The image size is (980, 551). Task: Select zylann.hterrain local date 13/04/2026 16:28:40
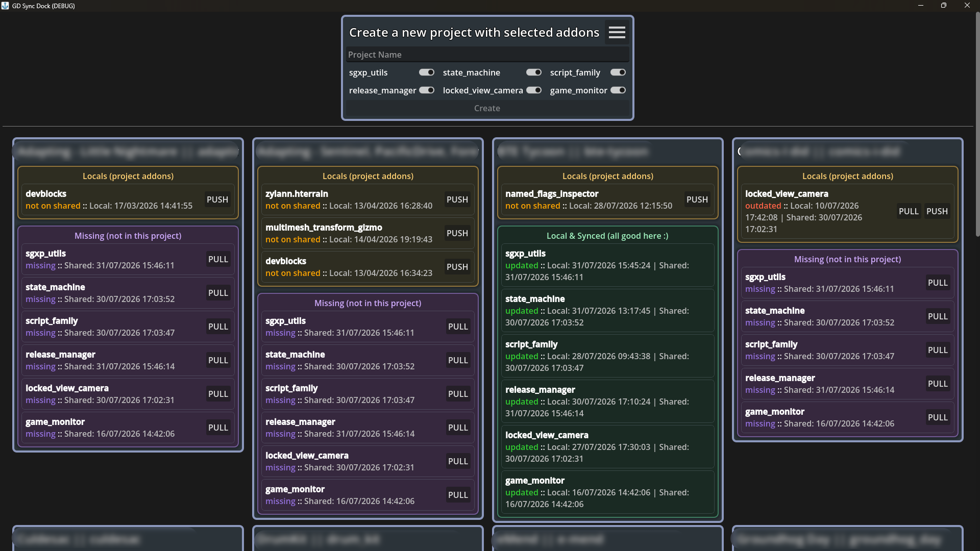pos(393,206)
